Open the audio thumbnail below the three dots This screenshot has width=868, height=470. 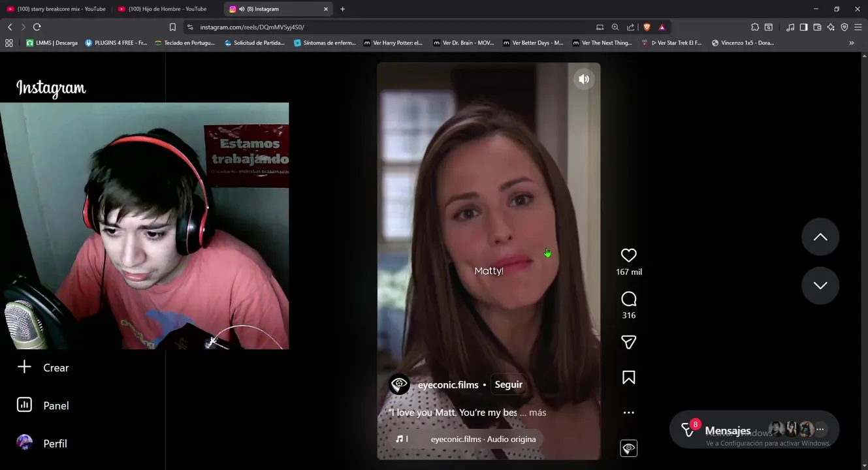(x=628, y=448)
